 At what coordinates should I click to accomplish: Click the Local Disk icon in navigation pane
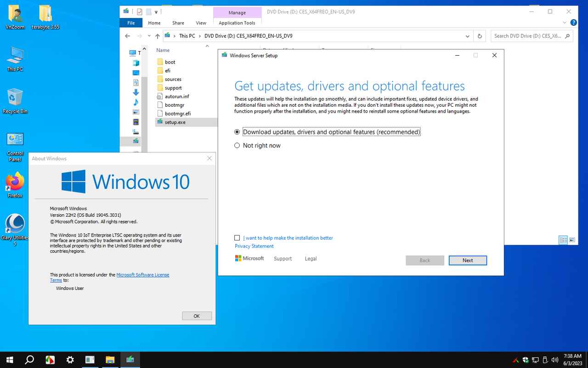(136, 132)
